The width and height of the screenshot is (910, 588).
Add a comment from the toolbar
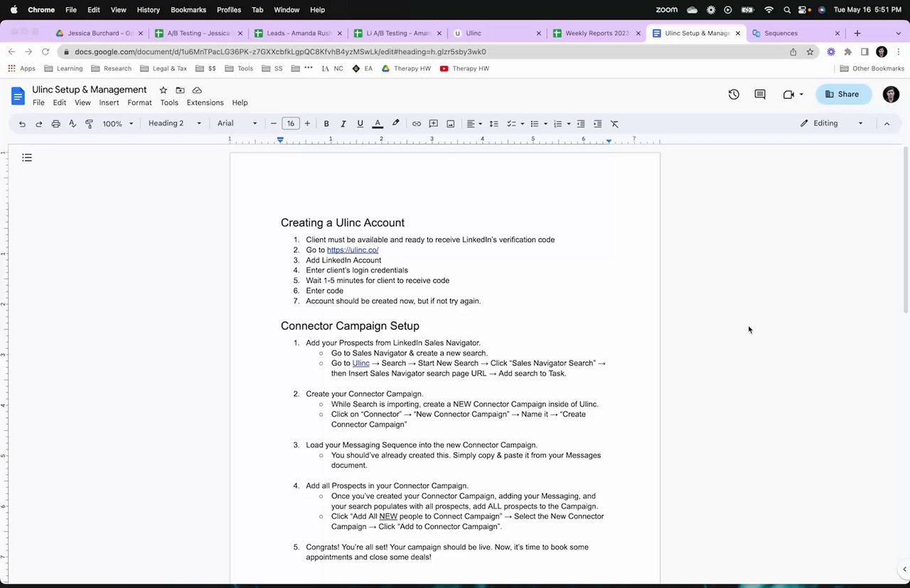point(433,124)
